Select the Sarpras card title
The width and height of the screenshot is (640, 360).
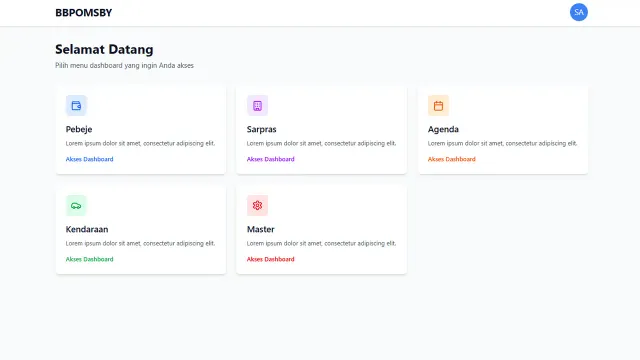tap(262, 129)
